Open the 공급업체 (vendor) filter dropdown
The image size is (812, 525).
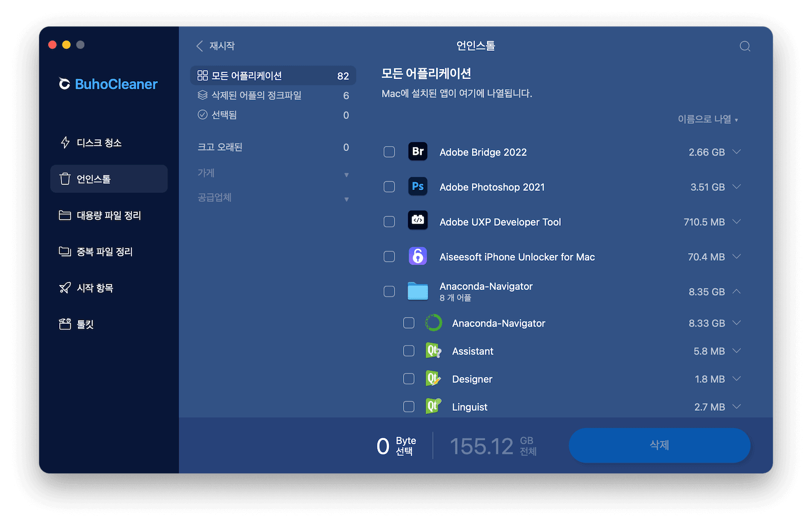pos(347,198)
